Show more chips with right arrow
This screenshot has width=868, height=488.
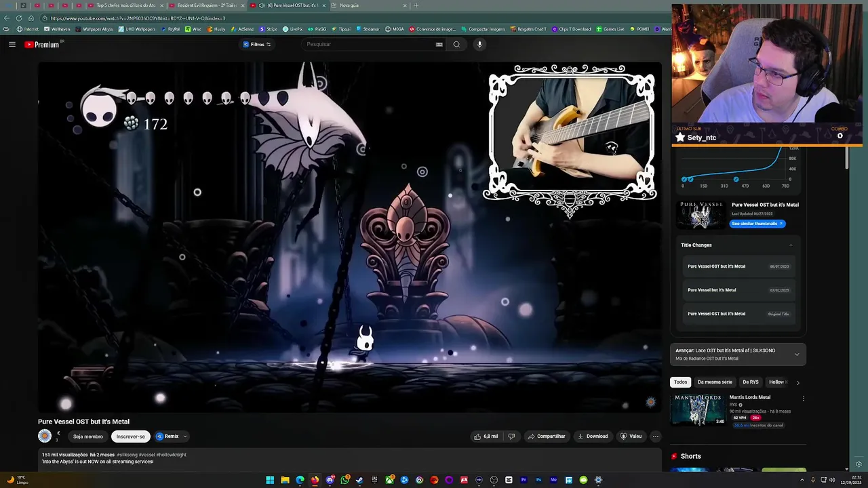797,382
